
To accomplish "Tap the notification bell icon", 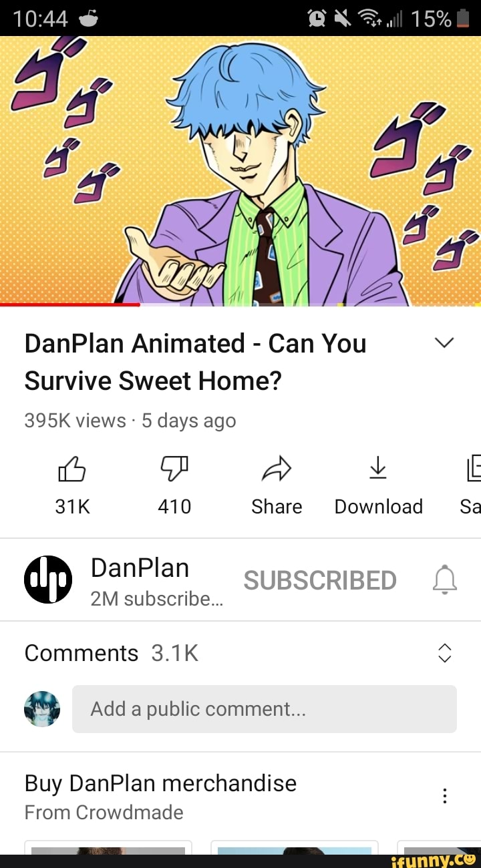I will [x=445, y=579].
